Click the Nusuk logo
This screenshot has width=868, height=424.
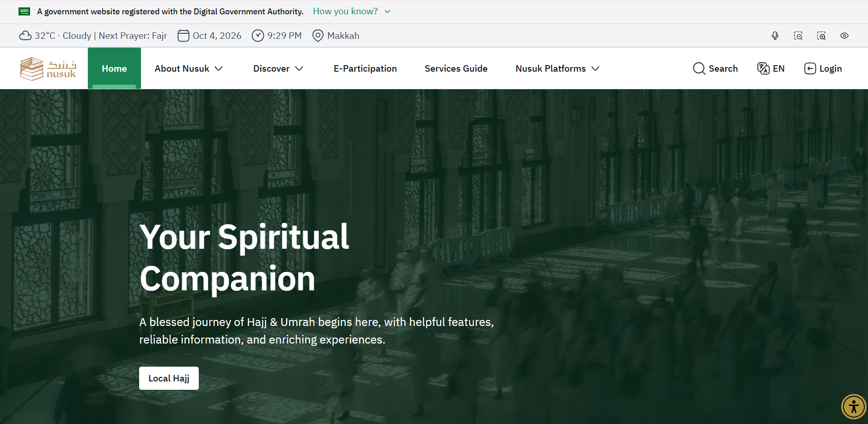[x=48, y=69]
